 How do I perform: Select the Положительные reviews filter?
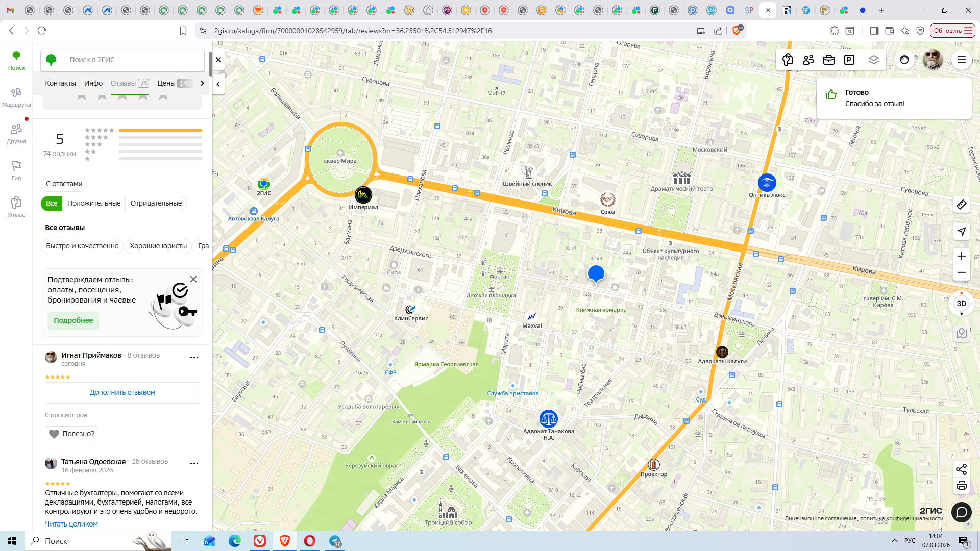[x=94, y=203]
